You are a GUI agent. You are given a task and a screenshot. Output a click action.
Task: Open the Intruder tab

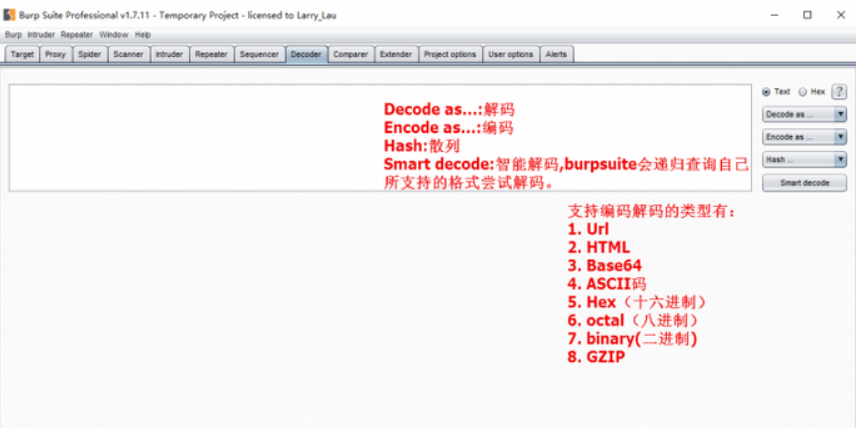168,54
